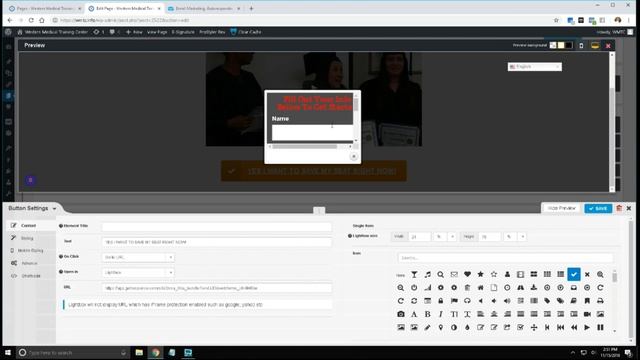Select the black preview background swatch

coord(569,45)
